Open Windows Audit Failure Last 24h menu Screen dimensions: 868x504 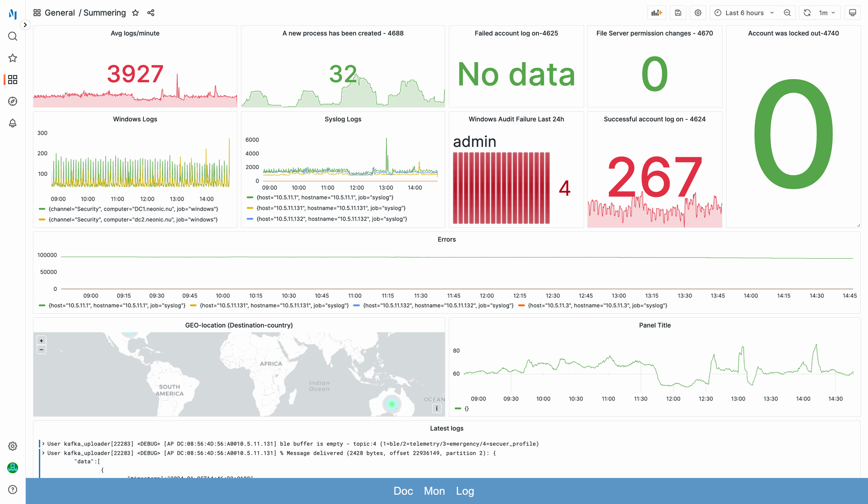(516, 119)
